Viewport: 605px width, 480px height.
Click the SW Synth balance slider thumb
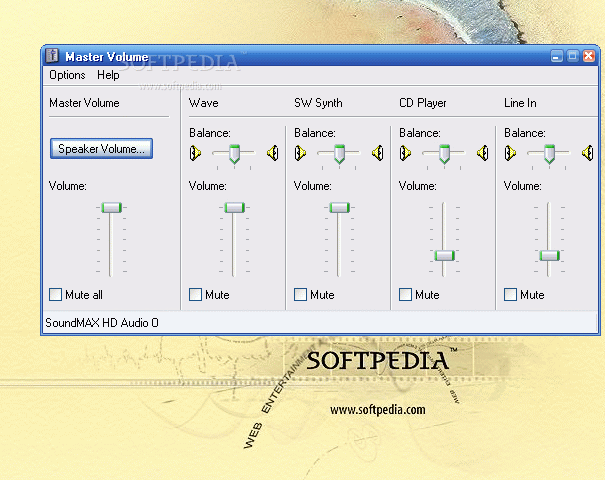(339, 154)
